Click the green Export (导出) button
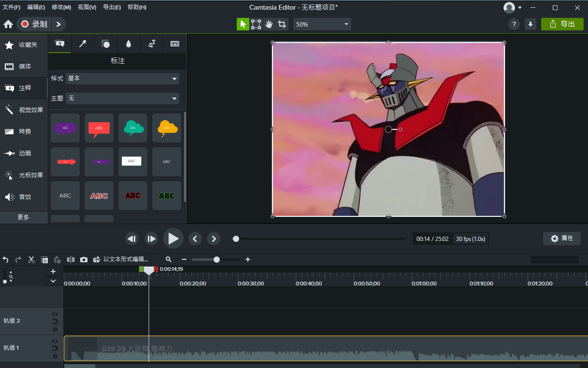 tap(562, 24)
